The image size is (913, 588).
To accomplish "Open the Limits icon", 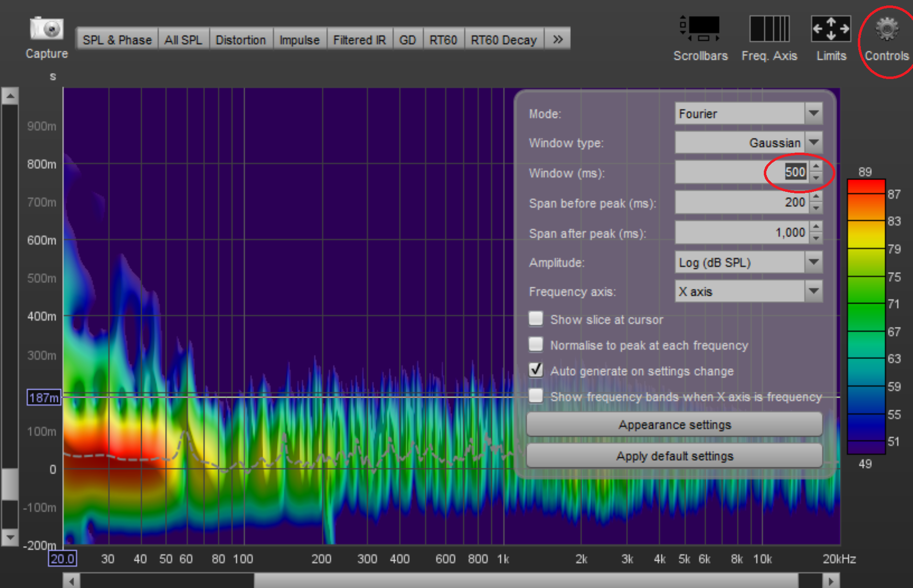I will coord(830,29).
